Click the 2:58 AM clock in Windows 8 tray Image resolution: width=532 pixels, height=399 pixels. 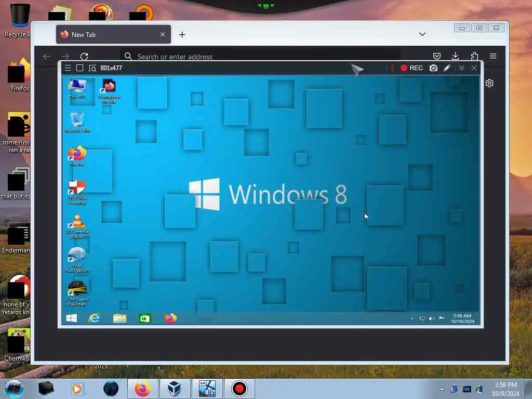point(462,318)
